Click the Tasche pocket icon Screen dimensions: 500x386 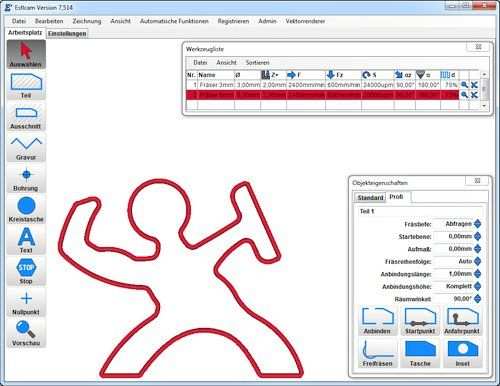(420, 353)
